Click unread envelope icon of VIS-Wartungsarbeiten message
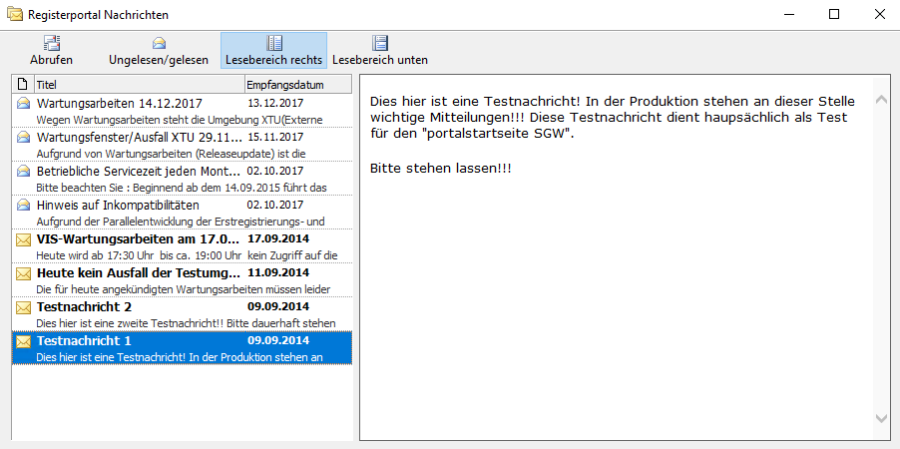This screenshot has width=900, height=449. pyautogui.click(x=23, y=239)
